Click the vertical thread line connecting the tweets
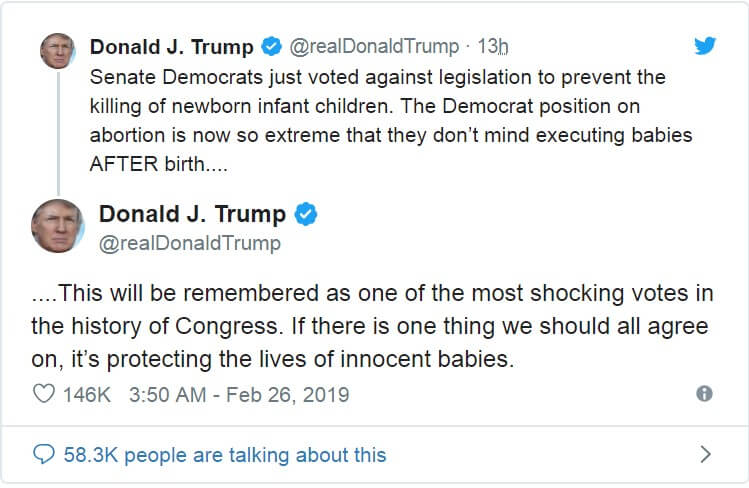Viewport: 749px width, 488px height. (x=57, y=132)
